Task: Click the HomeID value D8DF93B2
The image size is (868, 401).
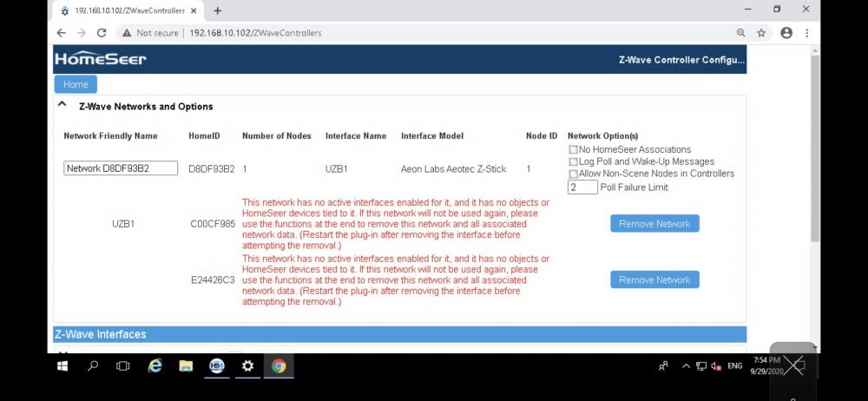Action: click(212, 169)
